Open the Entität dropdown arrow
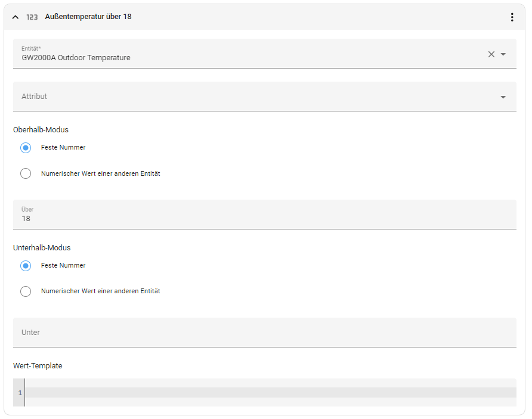This screenshot has height=419, width=532. tap(503, 54)
